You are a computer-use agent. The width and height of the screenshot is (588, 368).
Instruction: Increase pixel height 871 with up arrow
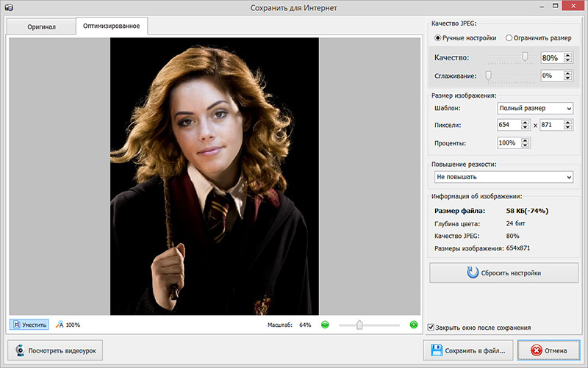pos(567,122)
